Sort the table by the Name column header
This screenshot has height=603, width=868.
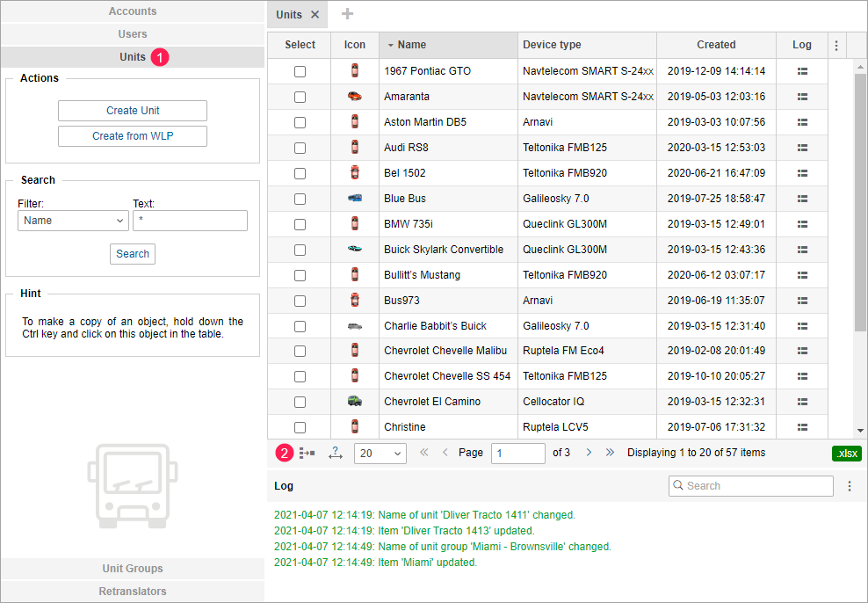click(411, 45)
